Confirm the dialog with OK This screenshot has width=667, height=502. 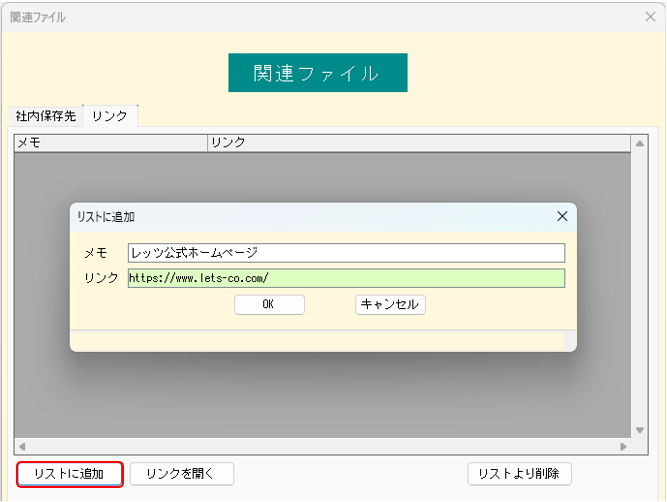[269, 305]
